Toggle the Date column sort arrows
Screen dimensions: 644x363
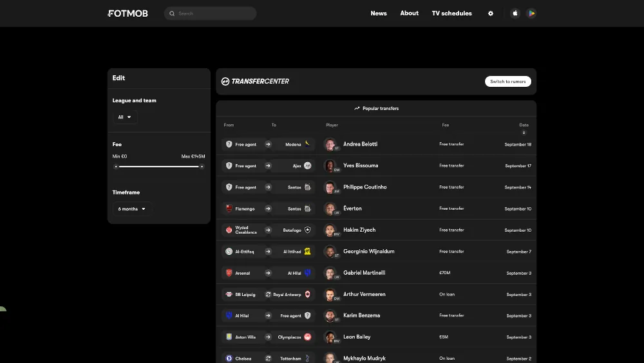pyautogui.click(x=524, y=132)
